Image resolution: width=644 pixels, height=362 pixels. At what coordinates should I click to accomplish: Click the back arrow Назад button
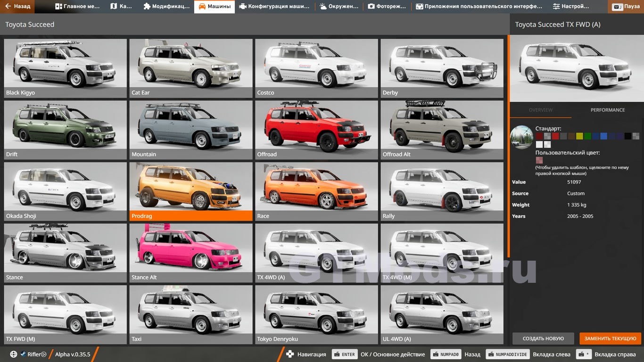17,7
